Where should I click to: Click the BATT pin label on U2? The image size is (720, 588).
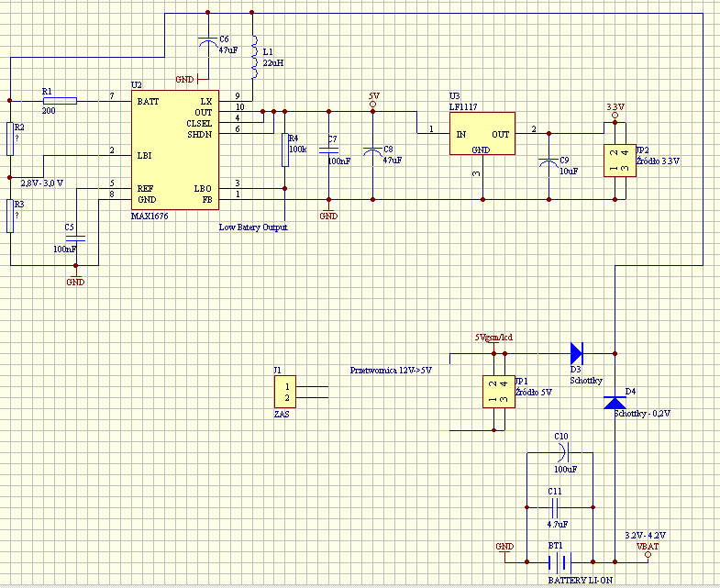[x=148, y=102]
